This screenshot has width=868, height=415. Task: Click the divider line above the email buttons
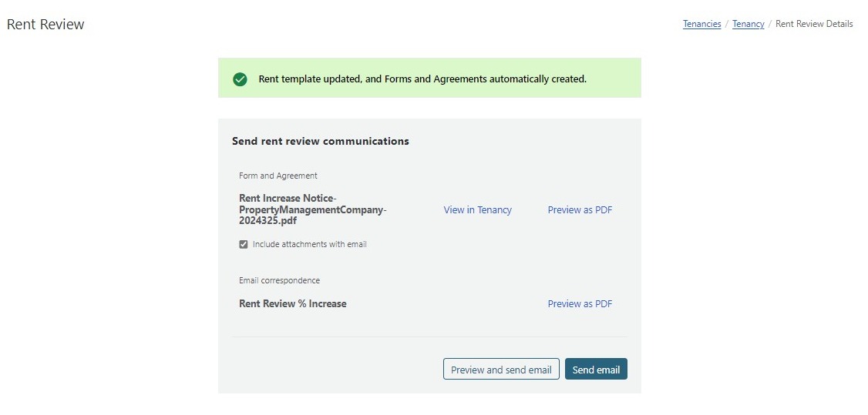pos(429,336)
